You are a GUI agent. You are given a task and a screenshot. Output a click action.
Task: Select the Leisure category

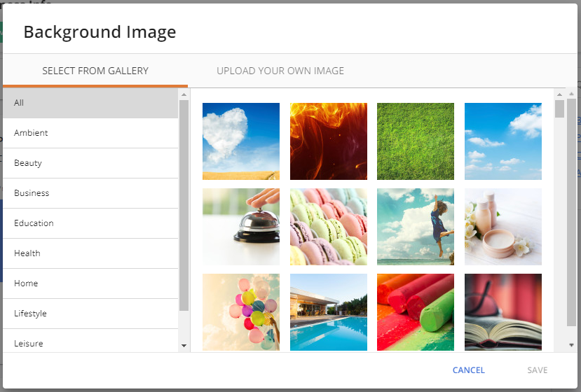coord(90,341)
